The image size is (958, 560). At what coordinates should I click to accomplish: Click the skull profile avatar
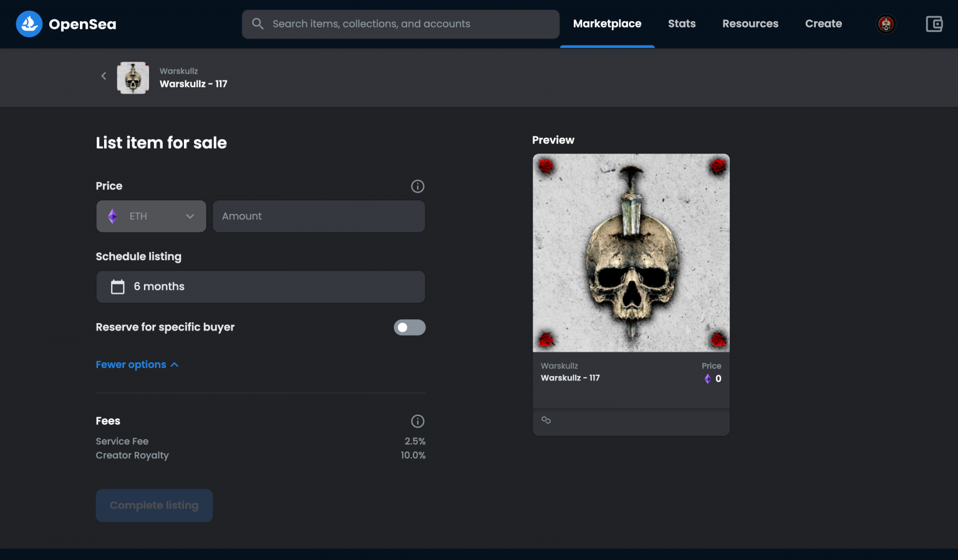point(885,24)
